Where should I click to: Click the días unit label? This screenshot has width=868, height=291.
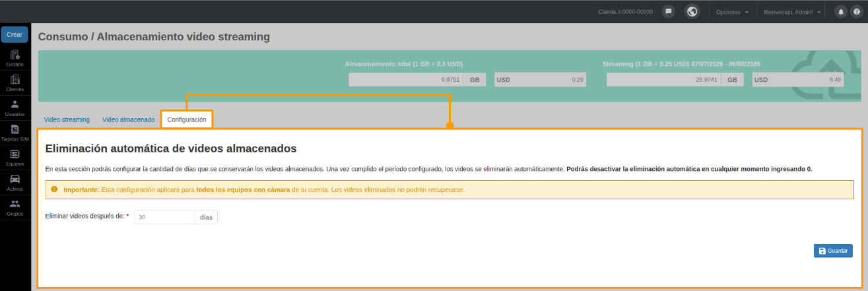pyautogui.click(x=206, y=216)
